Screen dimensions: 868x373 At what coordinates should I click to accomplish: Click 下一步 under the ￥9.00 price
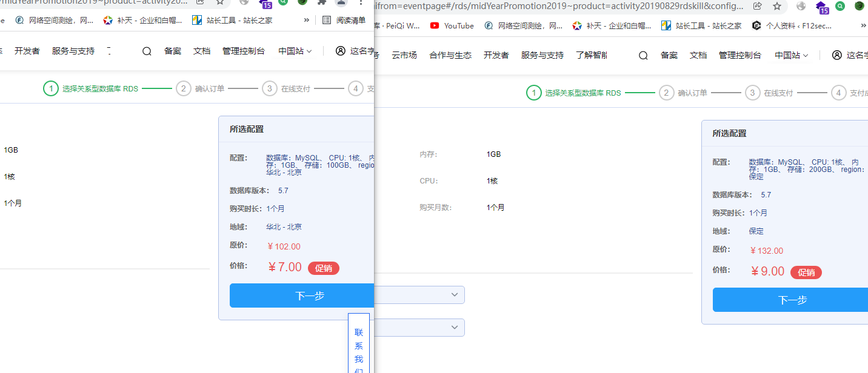(x=792, y=300)
